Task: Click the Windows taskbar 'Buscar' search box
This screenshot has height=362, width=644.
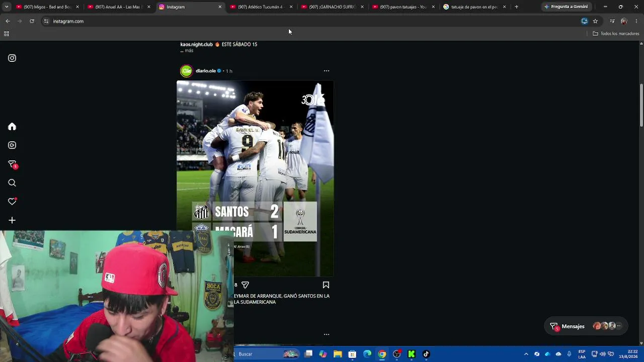Action: point(266,354)
